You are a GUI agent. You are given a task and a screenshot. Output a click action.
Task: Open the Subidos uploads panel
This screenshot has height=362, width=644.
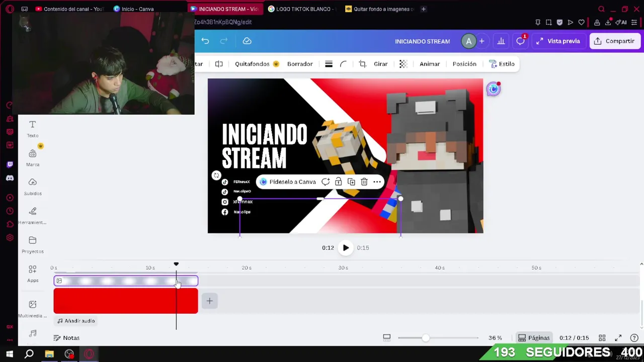coord(33,187)
